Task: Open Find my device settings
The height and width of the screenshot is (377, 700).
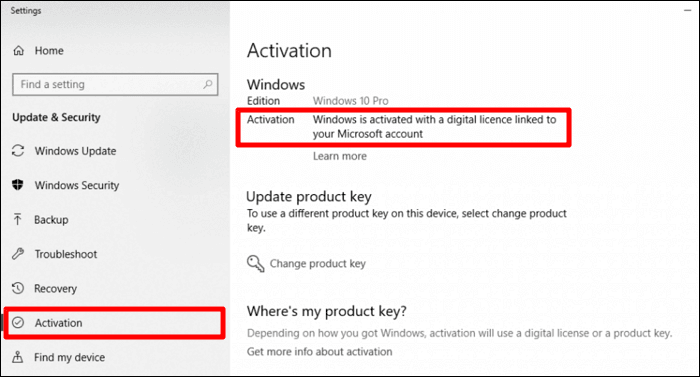Action: tap(69, 357)
